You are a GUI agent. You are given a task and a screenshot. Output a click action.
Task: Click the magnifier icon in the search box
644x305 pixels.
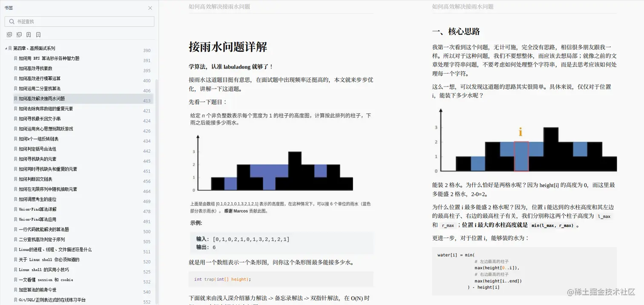tap(11, 21)
